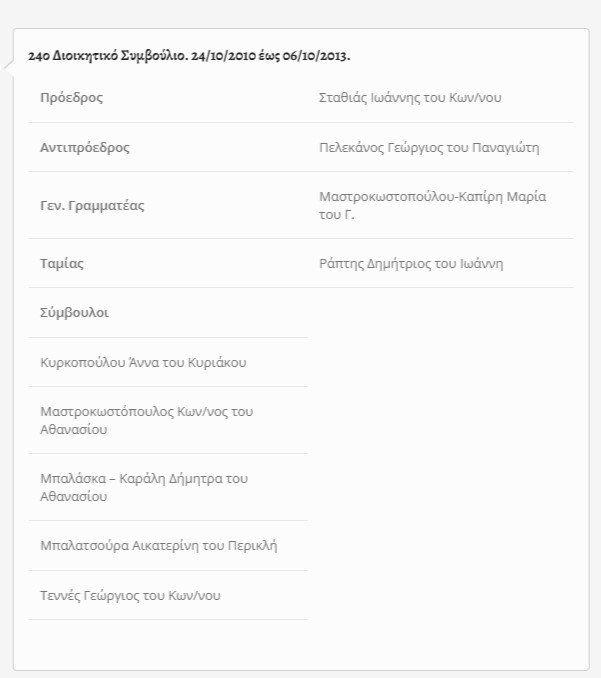This screenshot has width=601, height=678.
Task: Select council member 'Κυρκοπούλου Άννα του Κυριάκου'
Action: (x=142, y=362)
